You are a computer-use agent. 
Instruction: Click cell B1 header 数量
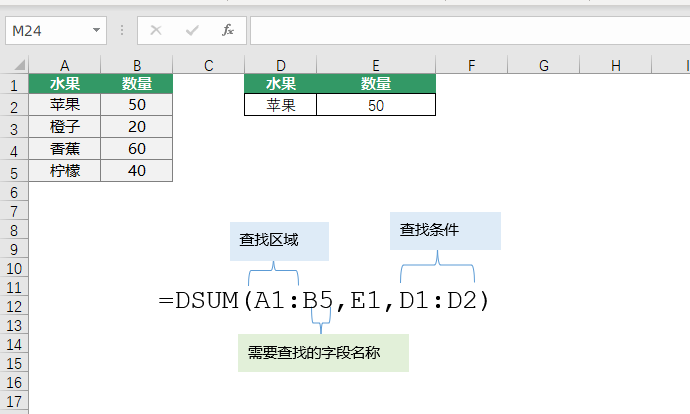tap(137, 84)
